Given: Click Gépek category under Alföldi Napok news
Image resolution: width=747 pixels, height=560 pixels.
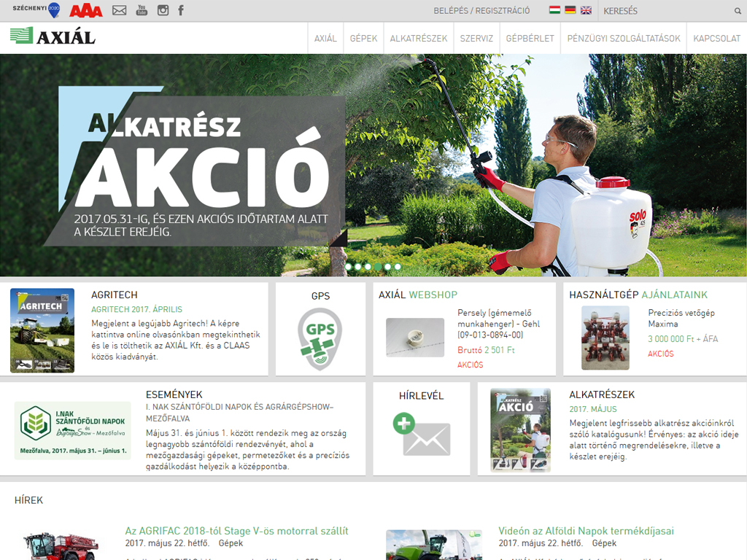Looking at the screenshot, I should click(604, 543).
